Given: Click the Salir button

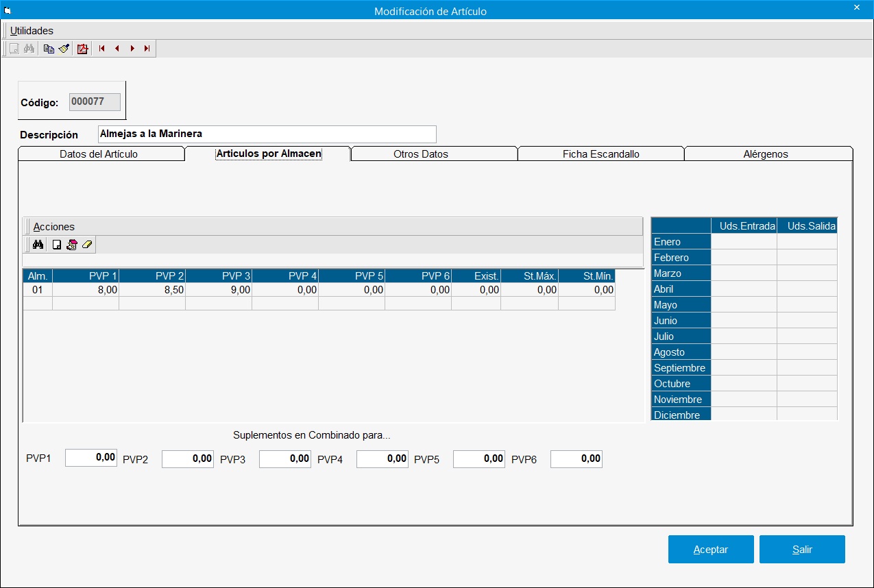Looking at the screenshot, I should (x=802, y=550).
